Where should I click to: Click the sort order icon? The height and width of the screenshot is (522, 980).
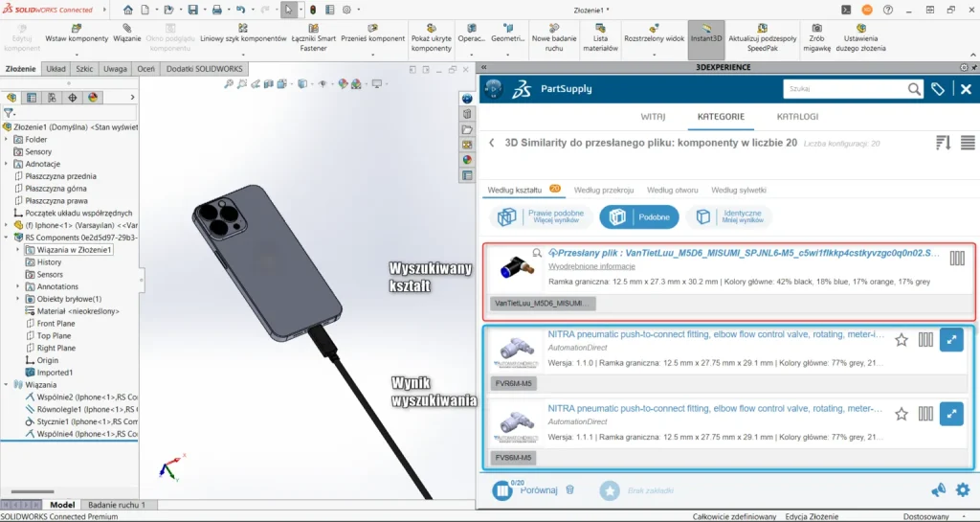click(943, 143)
